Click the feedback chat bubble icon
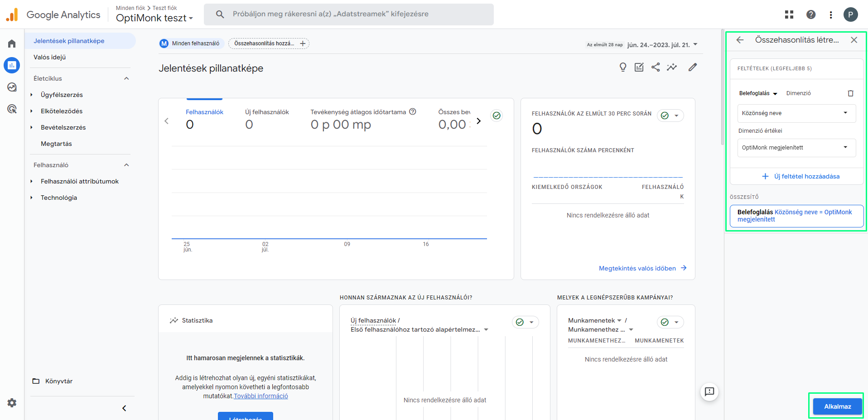 pyautogui.click(x=709, y=391)
